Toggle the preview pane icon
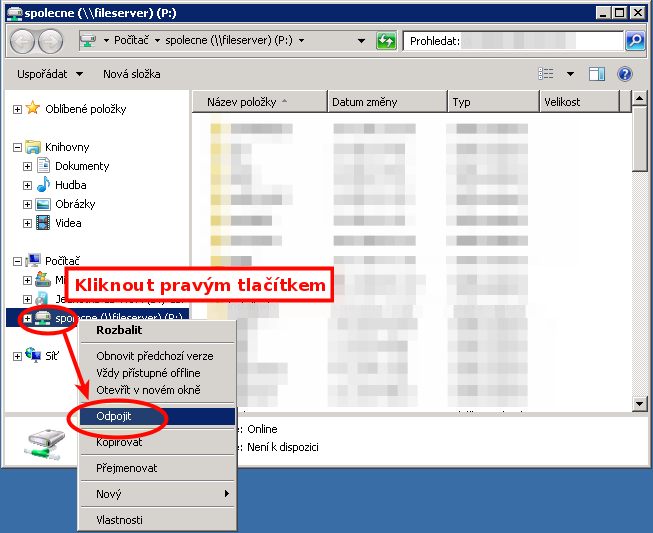The width and height of the screenshot is (653, 533). 597,74
